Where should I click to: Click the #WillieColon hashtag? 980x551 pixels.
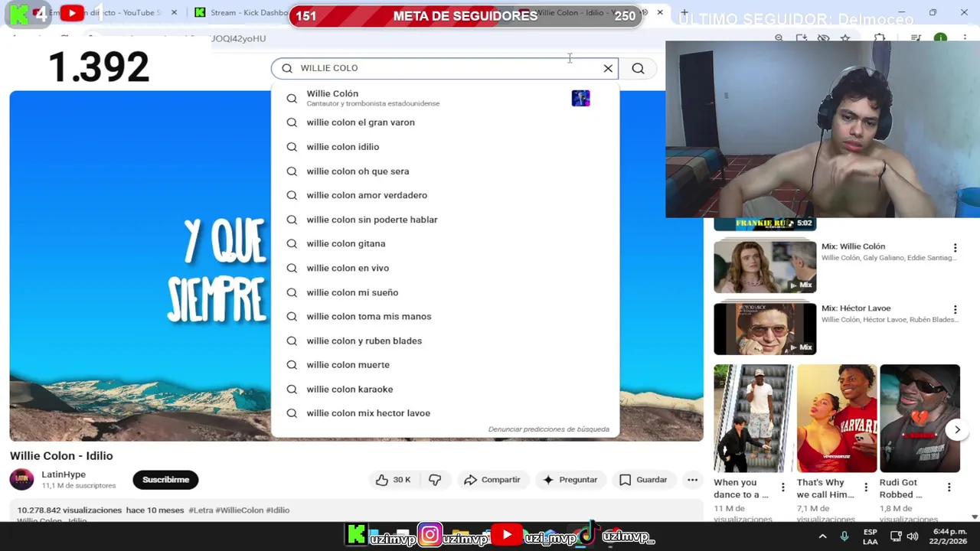coord(239,510)
